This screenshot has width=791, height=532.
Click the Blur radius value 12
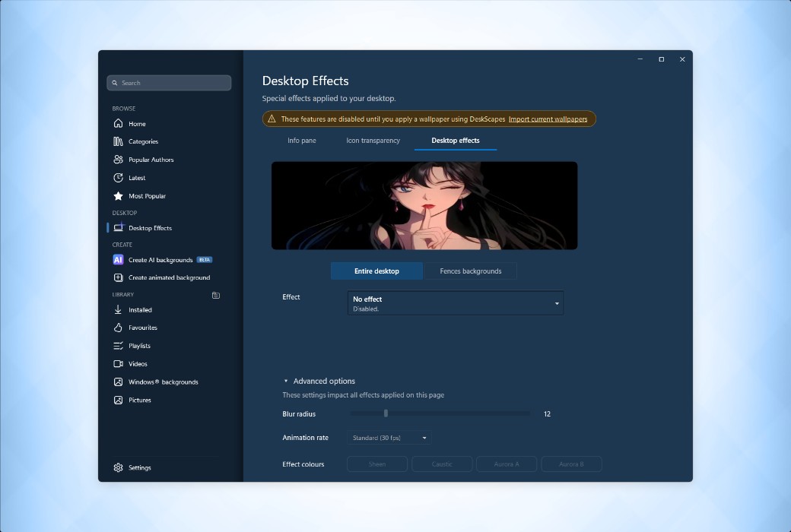point(547,414)
